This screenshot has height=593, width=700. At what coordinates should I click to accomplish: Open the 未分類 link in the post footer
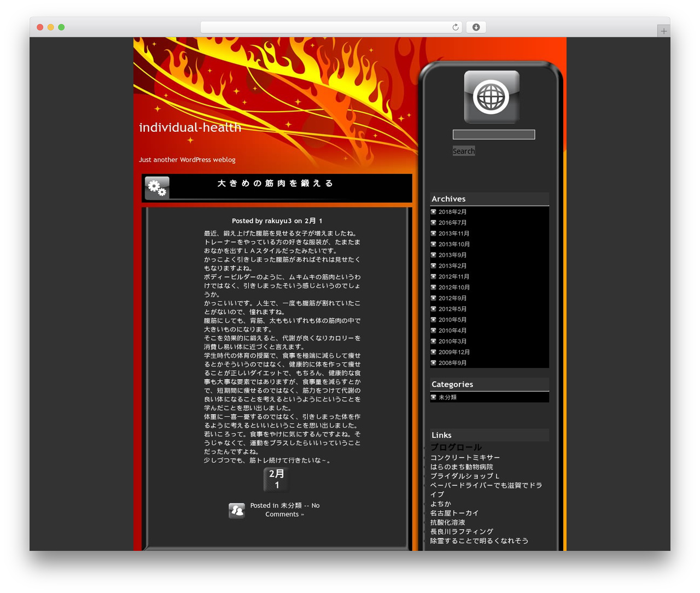[291, 505]
